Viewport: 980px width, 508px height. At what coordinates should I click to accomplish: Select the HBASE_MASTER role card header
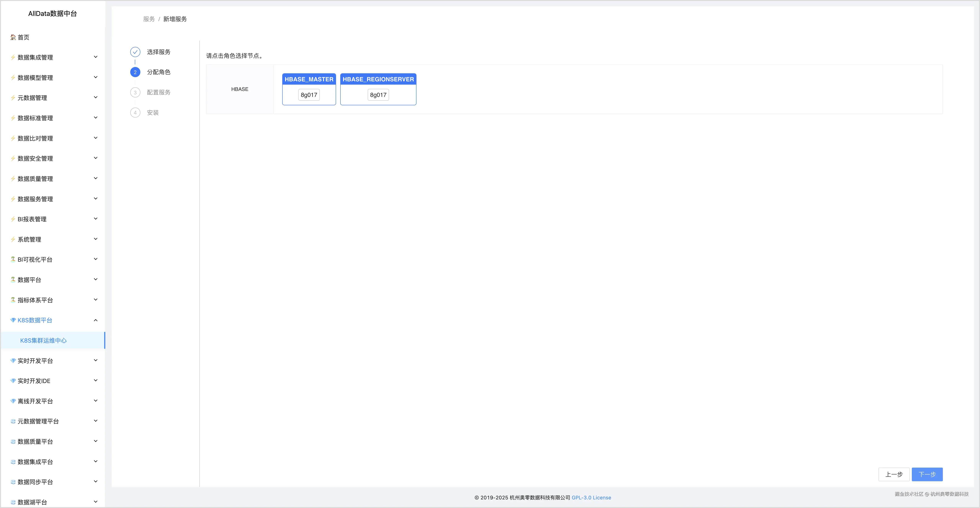(309, 79)
